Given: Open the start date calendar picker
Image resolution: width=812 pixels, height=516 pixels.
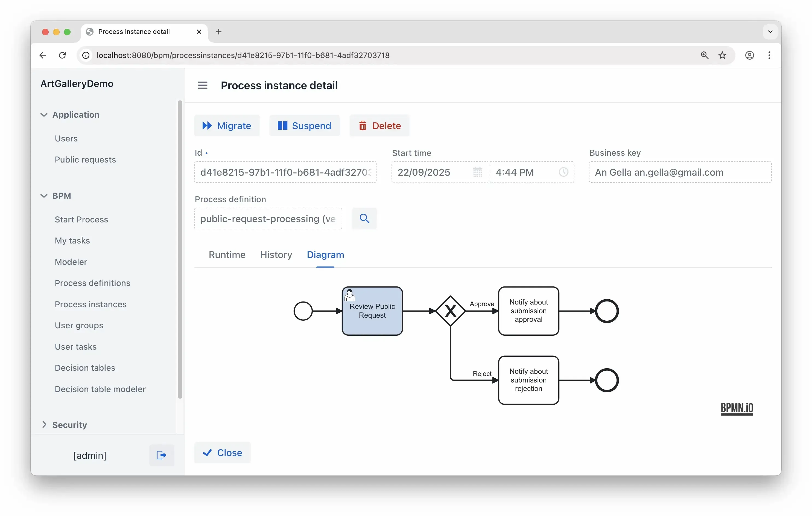Looking at the screenshot, I should click(477, 172).
